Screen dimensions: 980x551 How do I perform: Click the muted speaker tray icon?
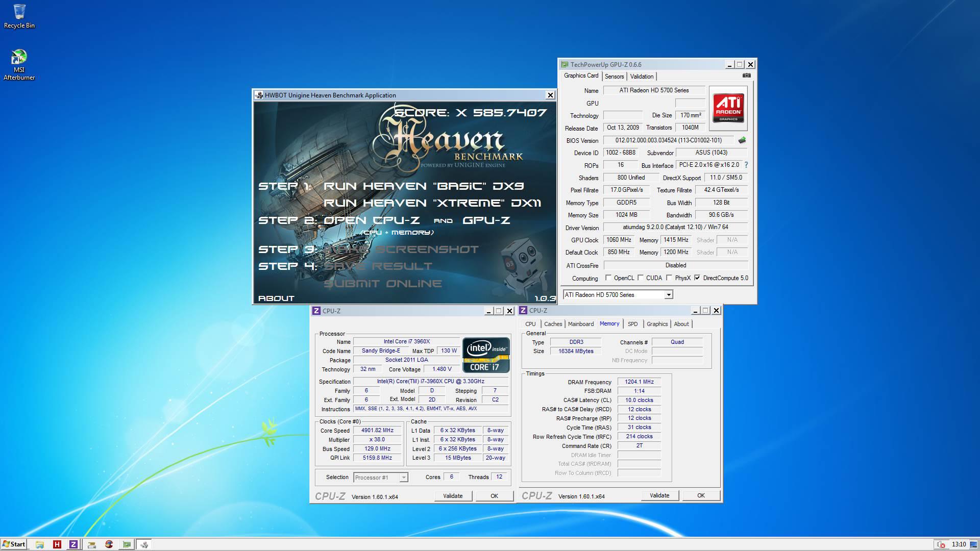click(x=941, y=544)
